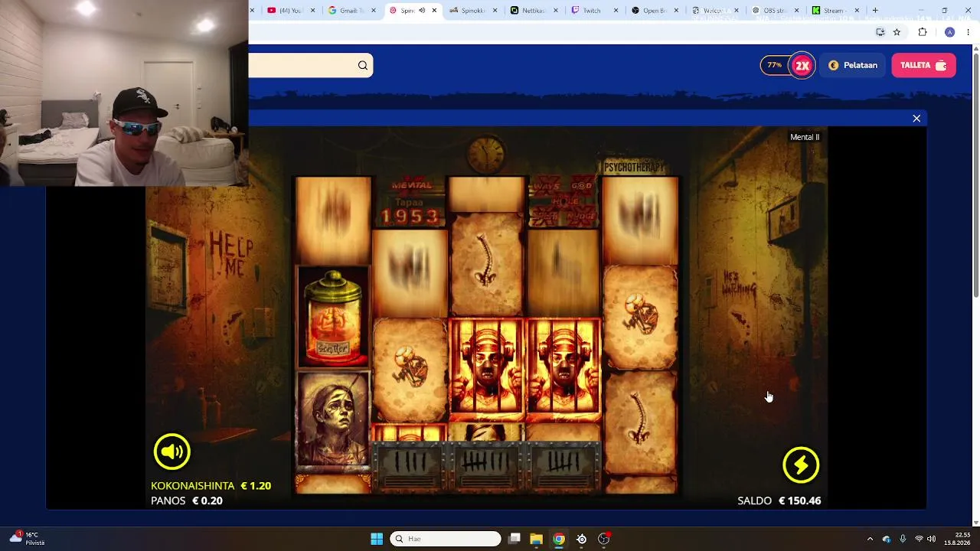Open the Chrome three-dot menu
The height and width of the screenshot is (551, 980).
pos(969,32)
